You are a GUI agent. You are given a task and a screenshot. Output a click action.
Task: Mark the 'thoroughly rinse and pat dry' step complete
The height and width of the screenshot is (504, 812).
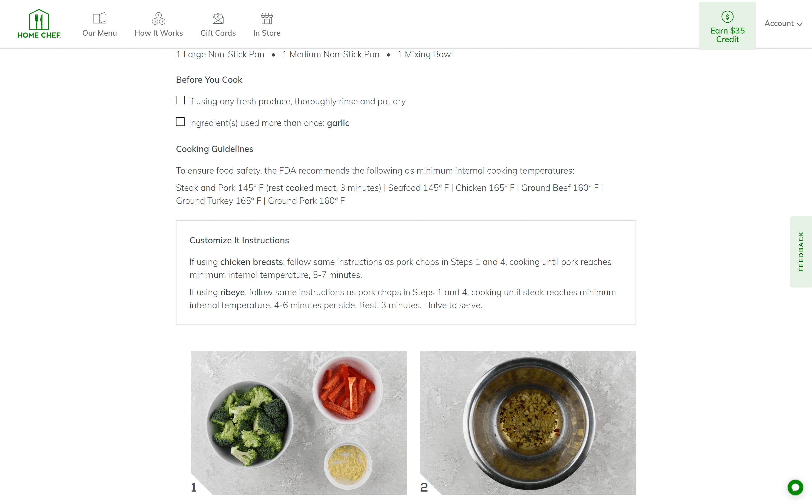(x=180, y=100)
